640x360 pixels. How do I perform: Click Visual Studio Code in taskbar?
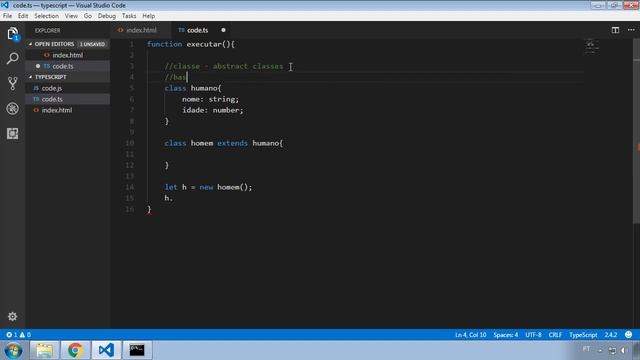click(106, 350)
